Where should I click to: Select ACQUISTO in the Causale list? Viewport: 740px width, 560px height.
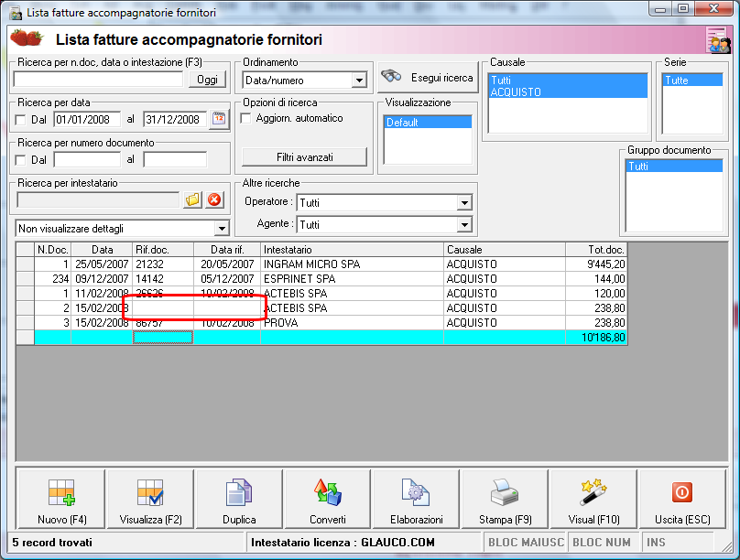[568, 92]
